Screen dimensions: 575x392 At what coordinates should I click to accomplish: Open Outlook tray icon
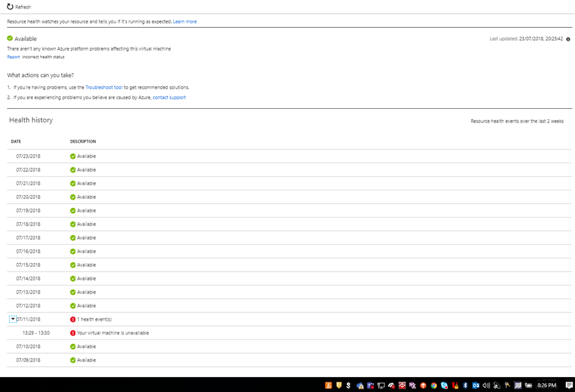click(x=476, y=386)
